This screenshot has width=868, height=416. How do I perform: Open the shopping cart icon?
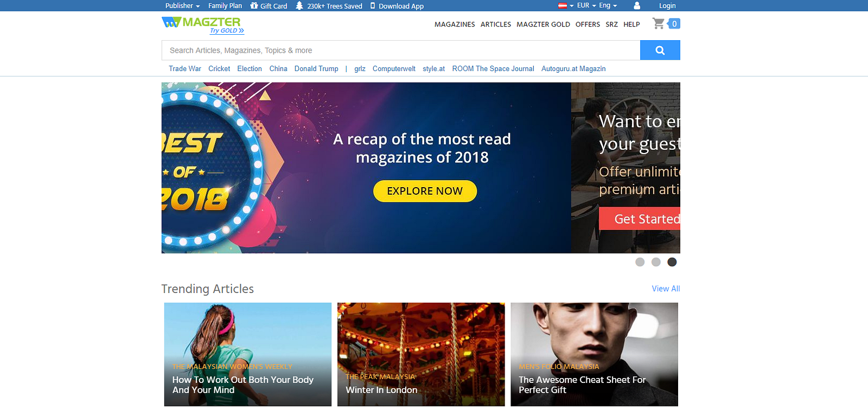click(658, 24)
